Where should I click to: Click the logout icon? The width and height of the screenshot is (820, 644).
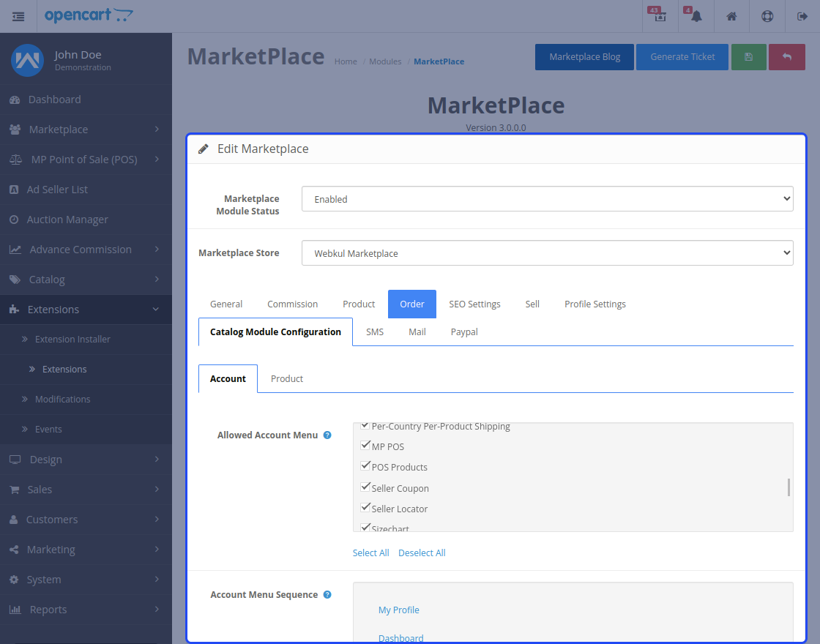(802, 17)
